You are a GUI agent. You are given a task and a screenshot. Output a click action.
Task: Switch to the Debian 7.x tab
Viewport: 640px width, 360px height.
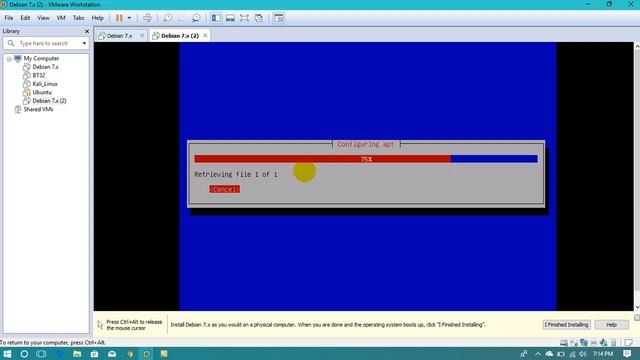tap(119, 36)
